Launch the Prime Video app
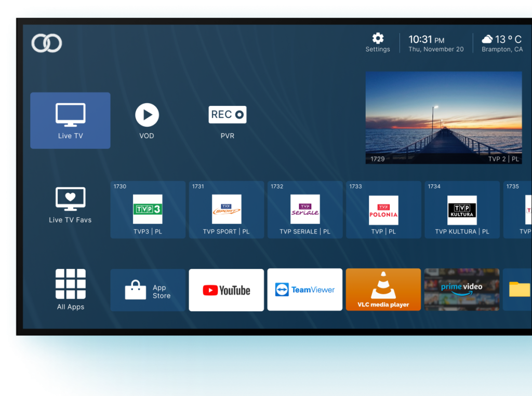This screenshot has width=532, height=396. pos(462,290)
